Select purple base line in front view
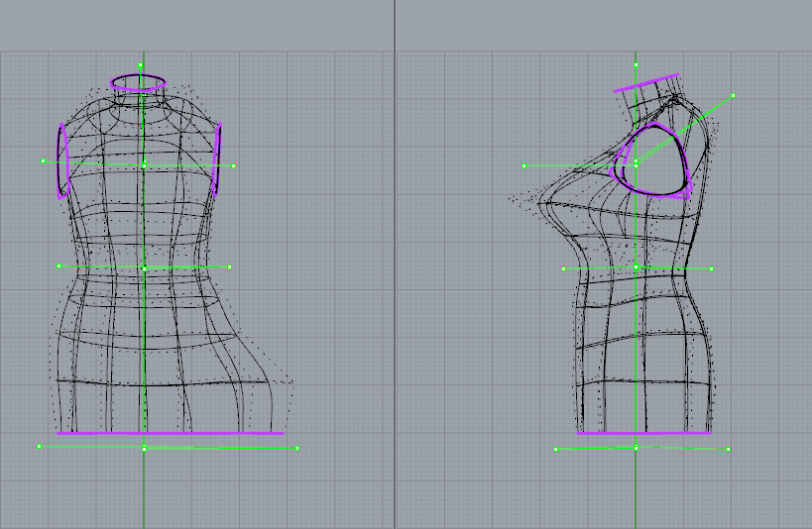Screen dimensions: 812x529 pos(171,433)
